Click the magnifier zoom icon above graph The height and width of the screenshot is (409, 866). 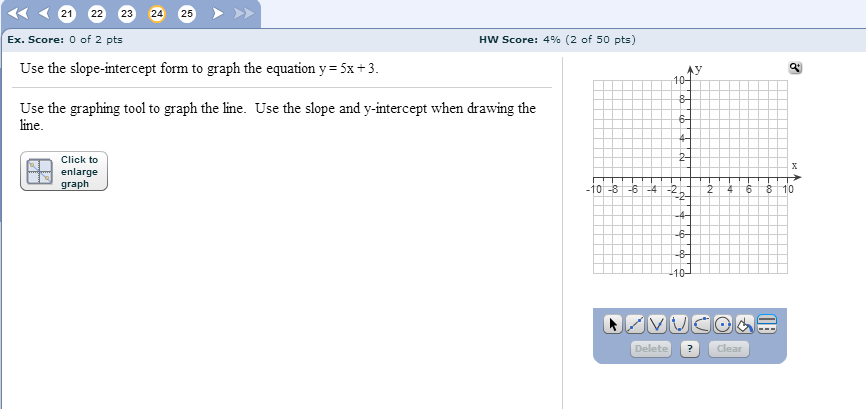click(x=795, y=68)
